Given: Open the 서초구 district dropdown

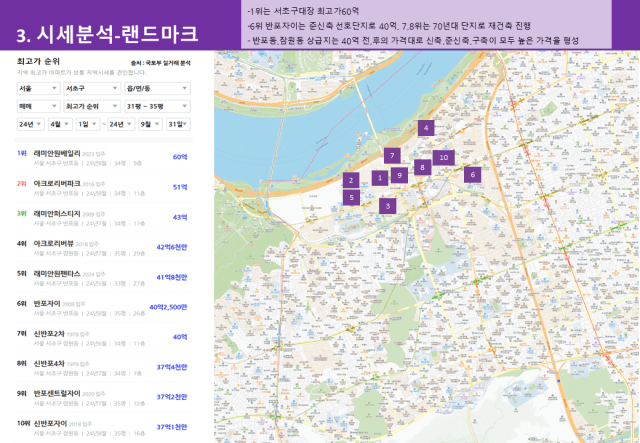Looking at the screenshot, I should 92,88.
